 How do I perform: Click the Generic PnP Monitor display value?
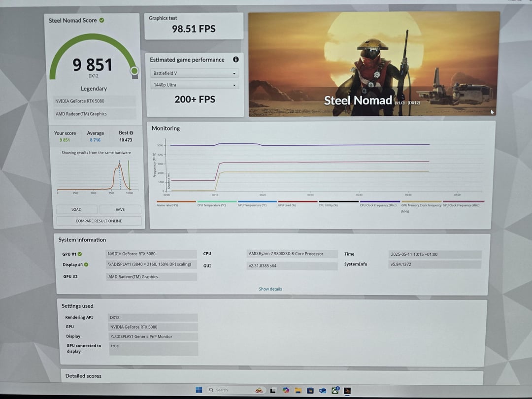click(x=153, y=336)
